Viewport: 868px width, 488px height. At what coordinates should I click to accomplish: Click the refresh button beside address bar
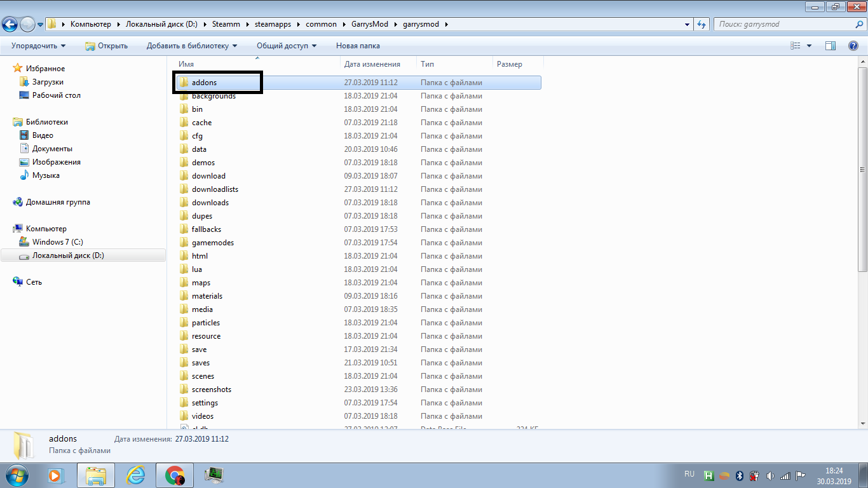point(702,24)
